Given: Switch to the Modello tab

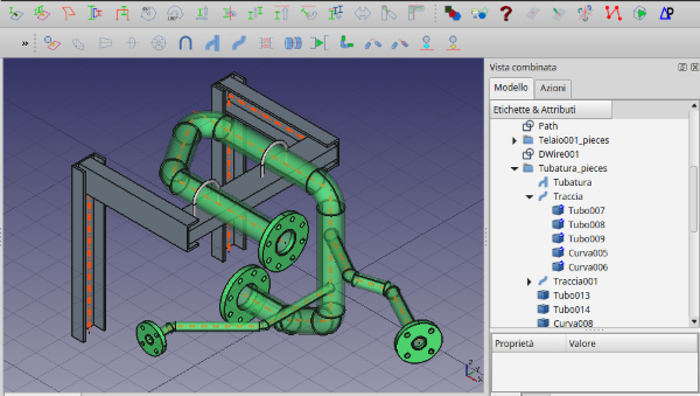Looking at the screenshot, I should pos(511,88).
